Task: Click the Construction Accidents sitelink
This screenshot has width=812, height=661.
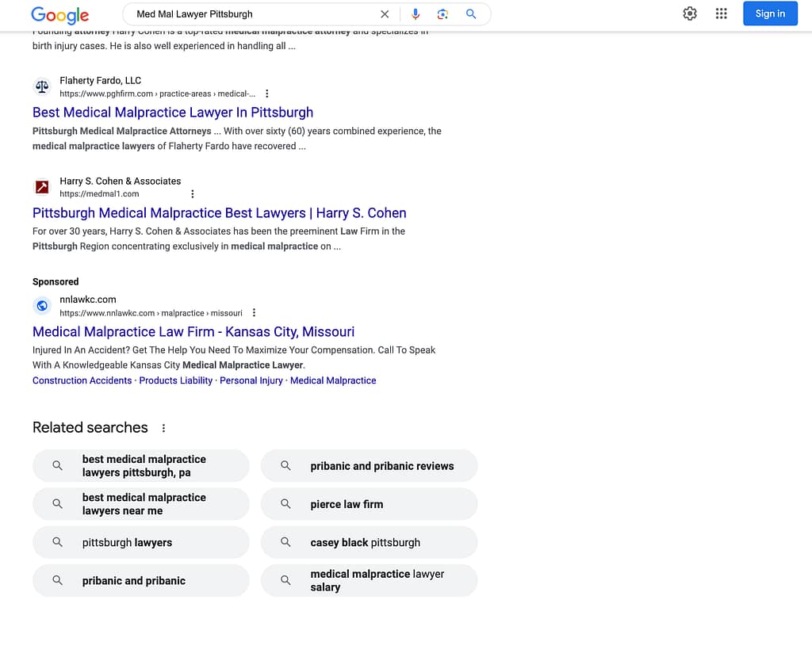Action: pos(82,380)
